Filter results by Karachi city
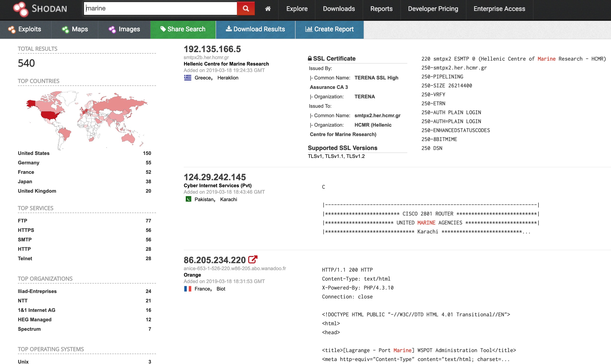This screenshot has width=611, height=364. [229, 199]
